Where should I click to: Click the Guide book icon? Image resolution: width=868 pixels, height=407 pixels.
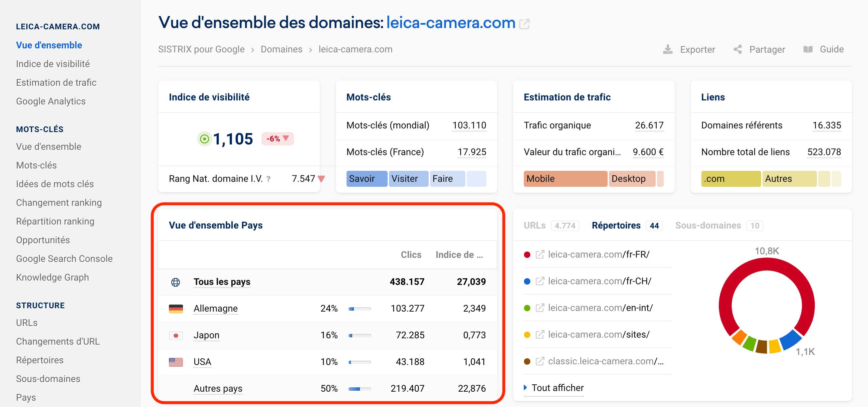click(x=808, y=49)
